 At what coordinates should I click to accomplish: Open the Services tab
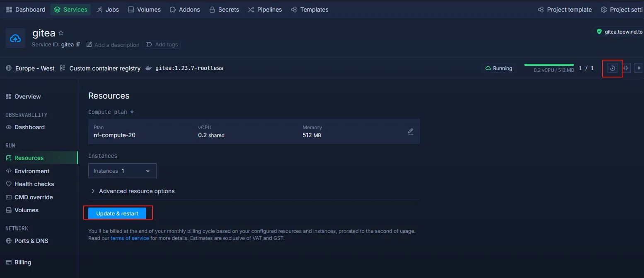point(71,10)
